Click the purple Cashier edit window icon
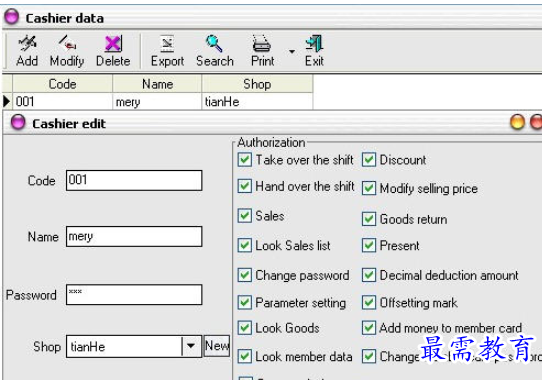 [x=18, y=122]
